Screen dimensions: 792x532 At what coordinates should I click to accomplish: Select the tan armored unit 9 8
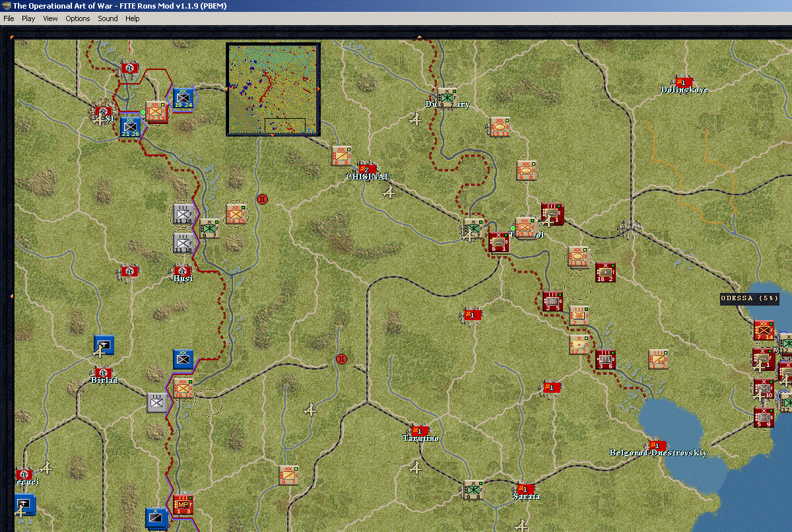[x=526, y=170]
